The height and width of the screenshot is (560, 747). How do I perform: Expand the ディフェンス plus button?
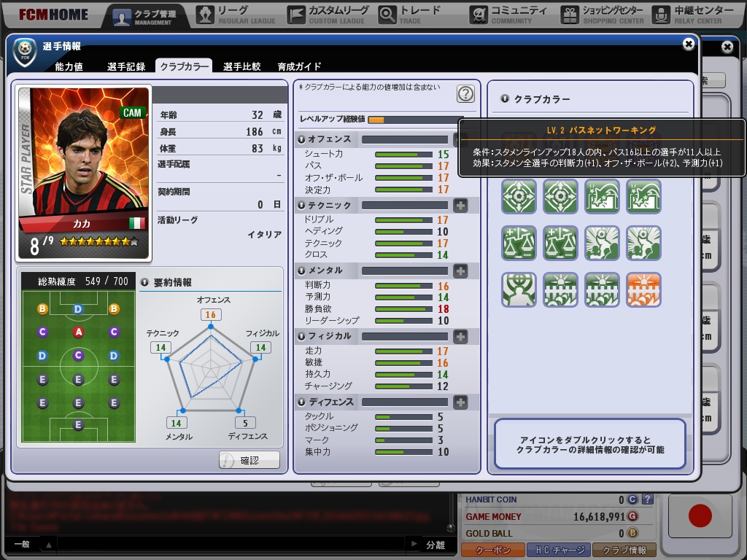tap(460, 402)
